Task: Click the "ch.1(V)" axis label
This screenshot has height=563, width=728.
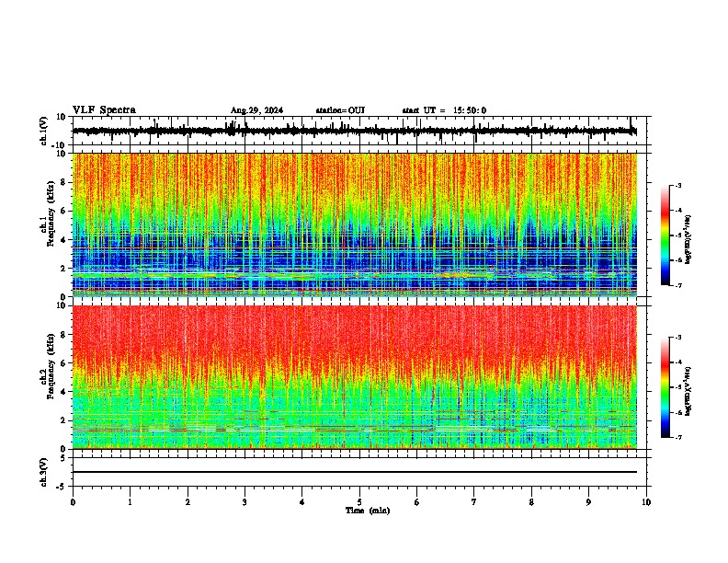Action: coord(44,131)
